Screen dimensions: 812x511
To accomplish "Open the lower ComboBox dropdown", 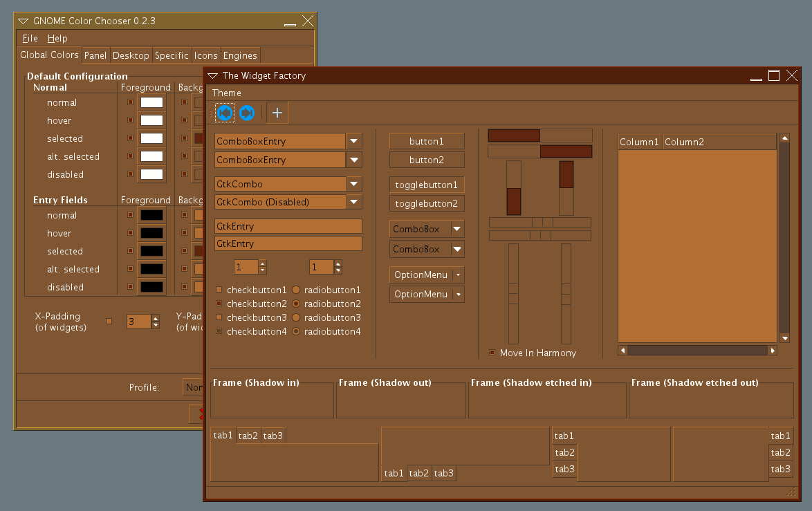I will pos(427,249).
